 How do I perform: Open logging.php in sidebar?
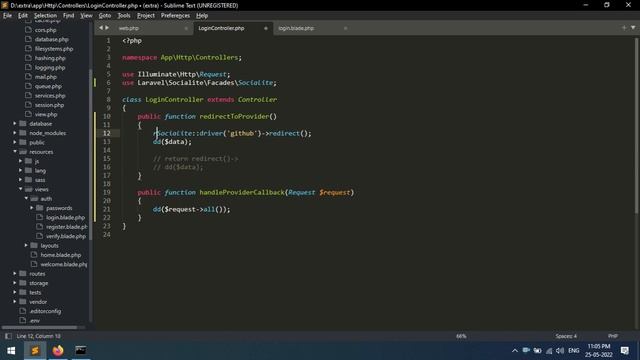(50, 67)
